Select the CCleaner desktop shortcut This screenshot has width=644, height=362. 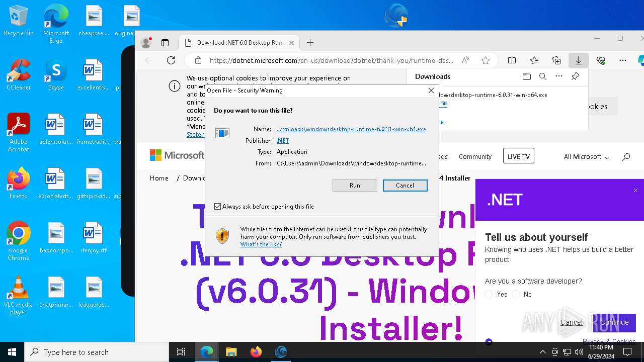coord(19,75)
